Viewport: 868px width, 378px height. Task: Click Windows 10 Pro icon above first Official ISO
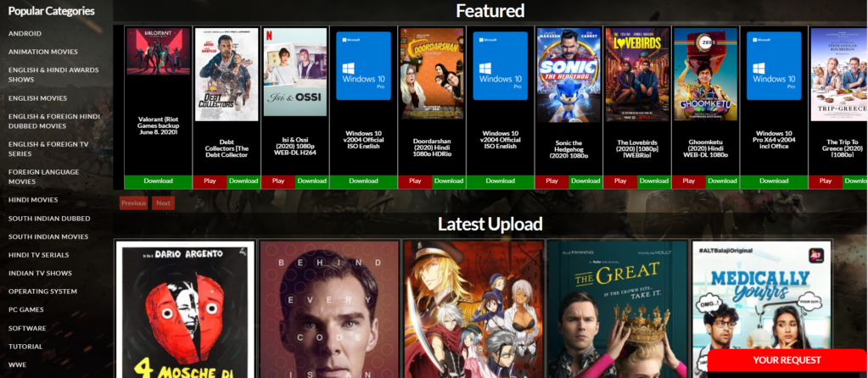364,66
